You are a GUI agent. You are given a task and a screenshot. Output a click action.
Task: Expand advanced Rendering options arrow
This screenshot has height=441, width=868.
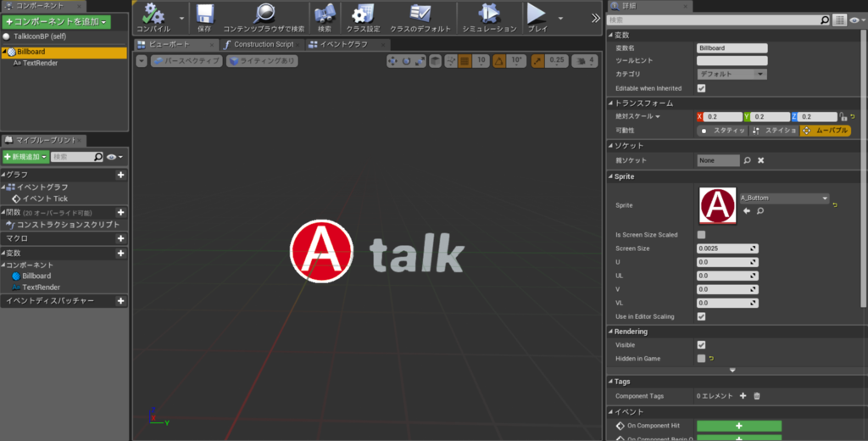point(732,370)
